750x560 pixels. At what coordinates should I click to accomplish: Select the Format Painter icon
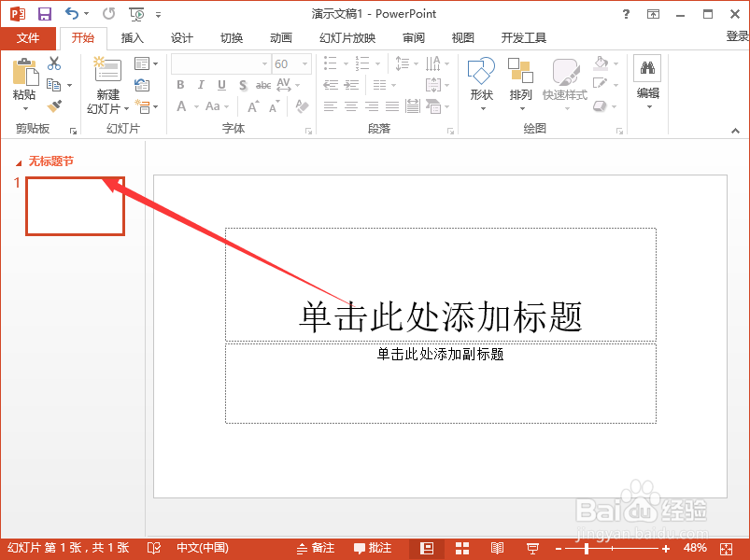[55, 105]
